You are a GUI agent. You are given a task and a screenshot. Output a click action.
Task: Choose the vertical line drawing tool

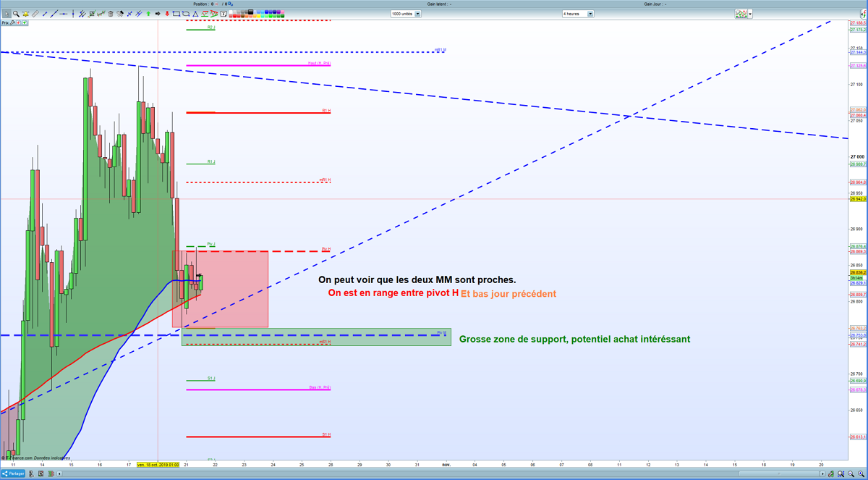point(73,14)
